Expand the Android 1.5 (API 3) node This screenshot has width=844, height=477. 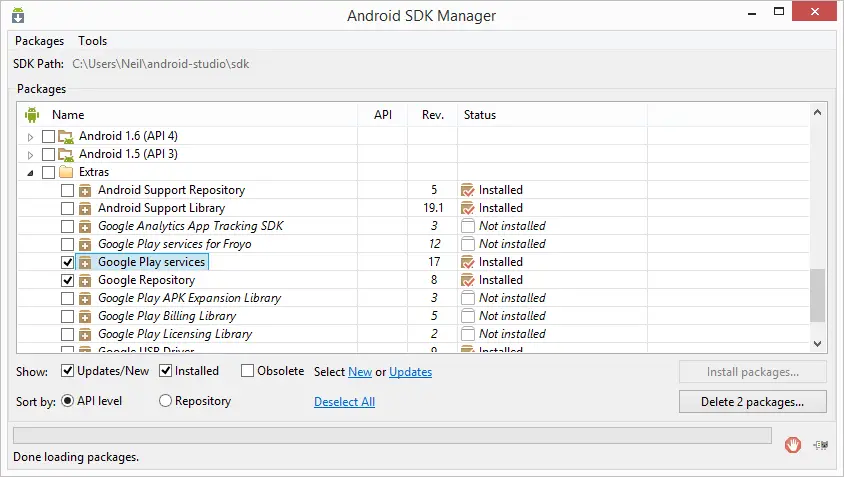pyautogui.click(x=31, y=155)
